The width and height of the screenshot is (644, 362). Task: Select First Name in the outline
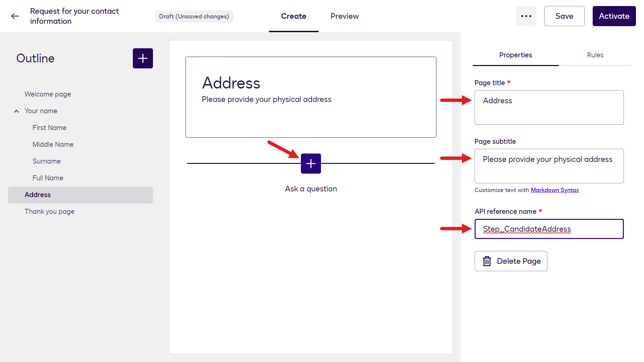[x=49, y=128]
